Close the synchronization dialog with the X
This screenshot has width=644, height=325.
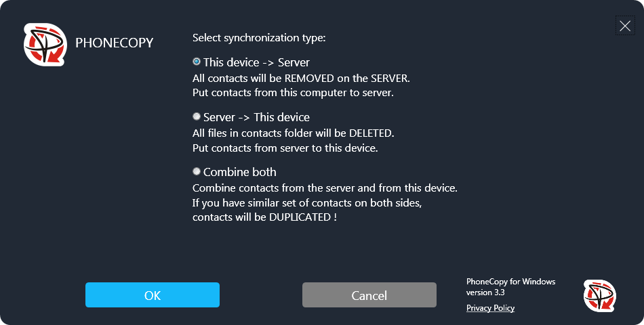point(624,26)
